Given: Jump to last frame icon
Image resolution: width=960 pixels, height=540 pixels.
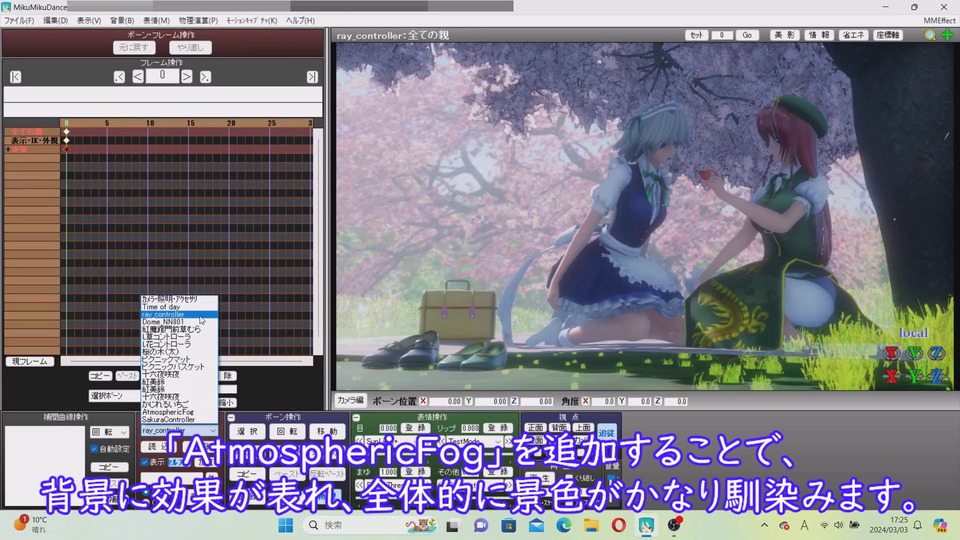Looking at the screenshot, I should point(312,77).
